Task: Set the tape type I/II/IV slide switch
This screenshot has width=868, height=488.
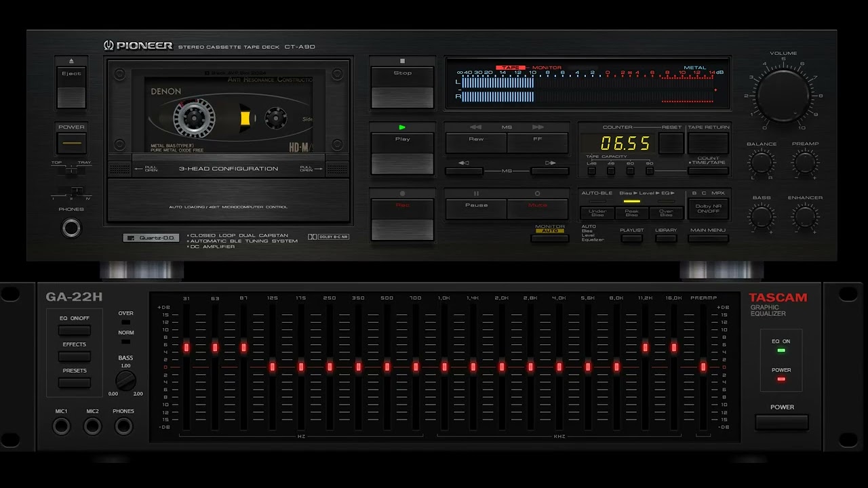Action: click(x=71, y=192)
